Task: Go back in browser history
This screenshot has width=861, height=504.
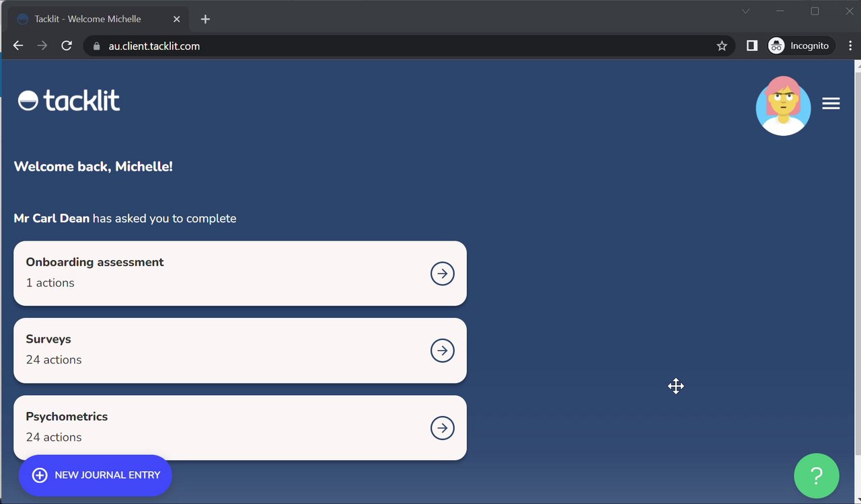Action: 18,46
